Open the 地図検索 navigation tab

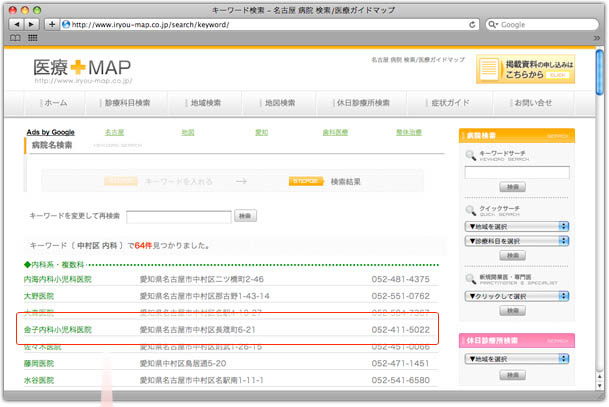coord(278,103)
